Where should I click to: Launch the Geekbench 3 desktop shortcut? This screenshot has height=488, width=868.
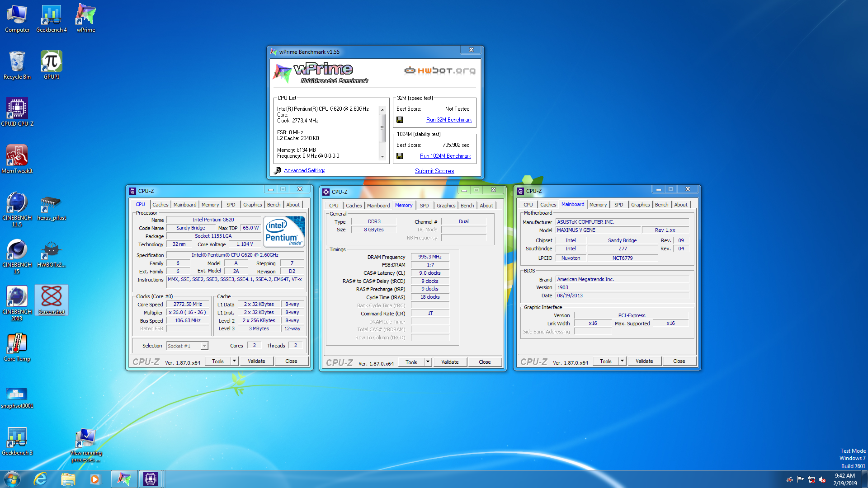click(17, 441)
